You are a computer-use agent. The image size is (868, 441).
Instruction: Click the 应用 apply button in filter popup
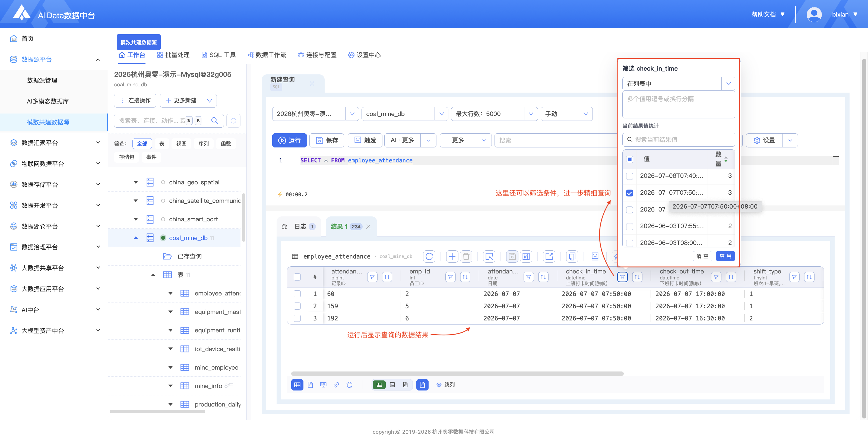725,256
